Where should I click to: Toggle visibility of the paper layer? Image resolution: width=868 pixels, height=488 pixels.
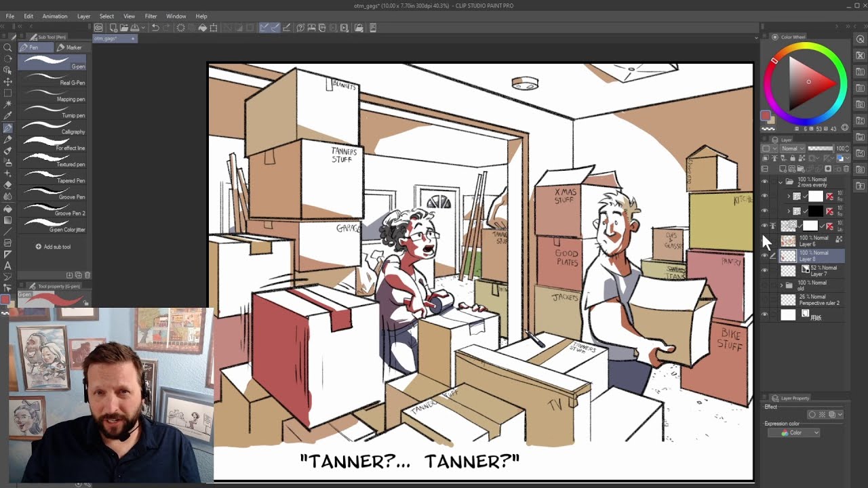click(765, 314)
